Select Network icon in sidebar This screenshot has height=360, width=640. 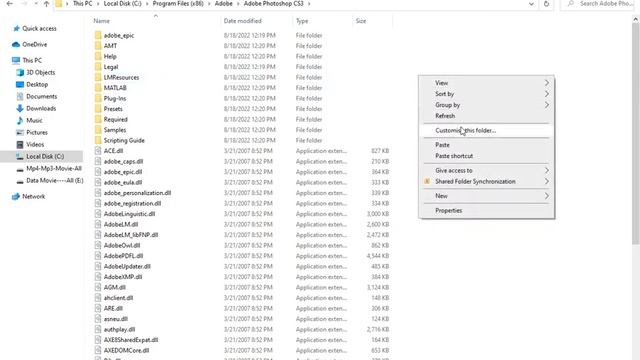pos(16,196)
